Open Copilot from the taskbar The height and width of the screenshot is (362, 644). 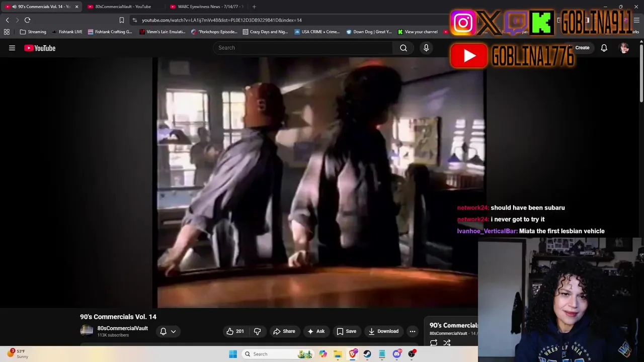(323, 354)
